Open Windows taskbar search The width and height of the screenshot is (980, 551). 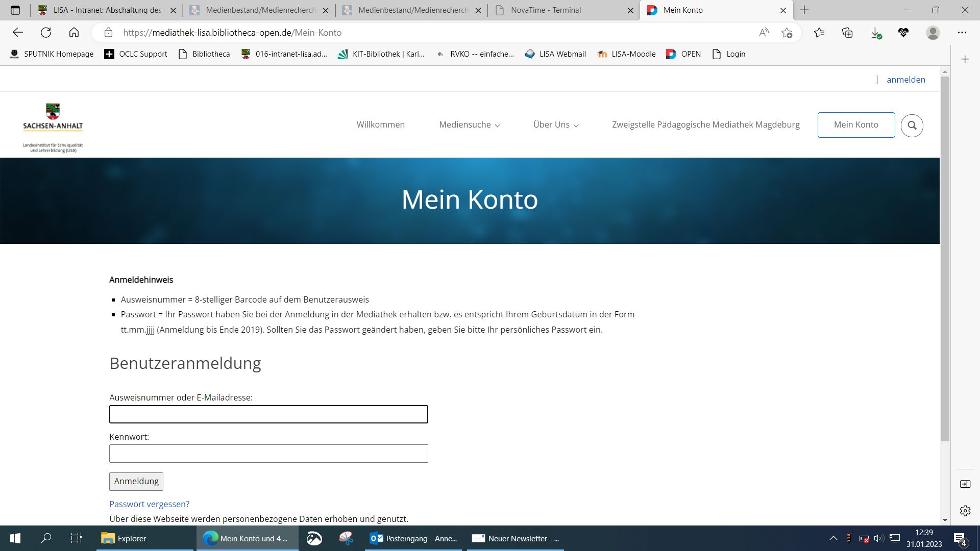[x=46, y=538]
